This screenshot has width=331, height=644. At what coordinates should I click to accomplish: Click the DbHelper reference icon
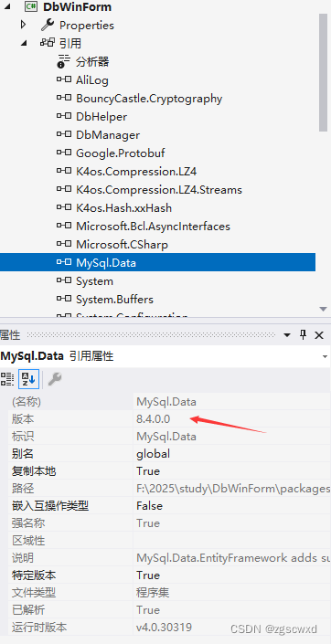coord(64,116)
